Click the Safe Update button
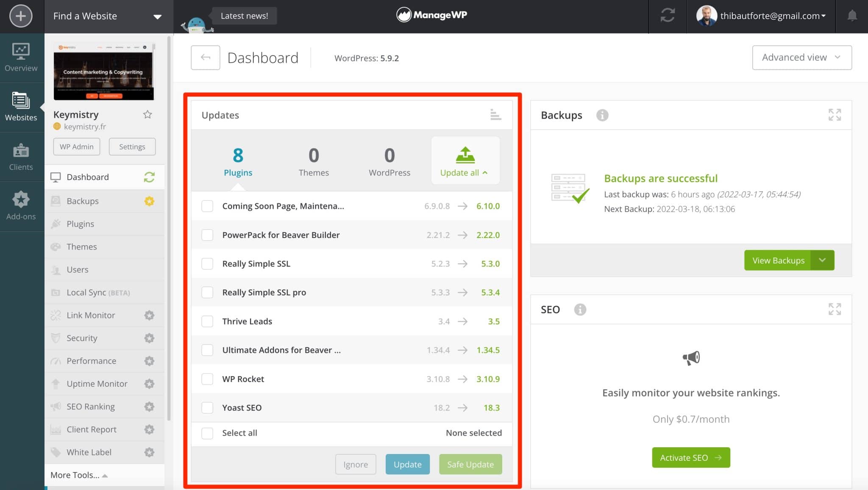This screenshot has height=490, width=868. coord(471,464)
